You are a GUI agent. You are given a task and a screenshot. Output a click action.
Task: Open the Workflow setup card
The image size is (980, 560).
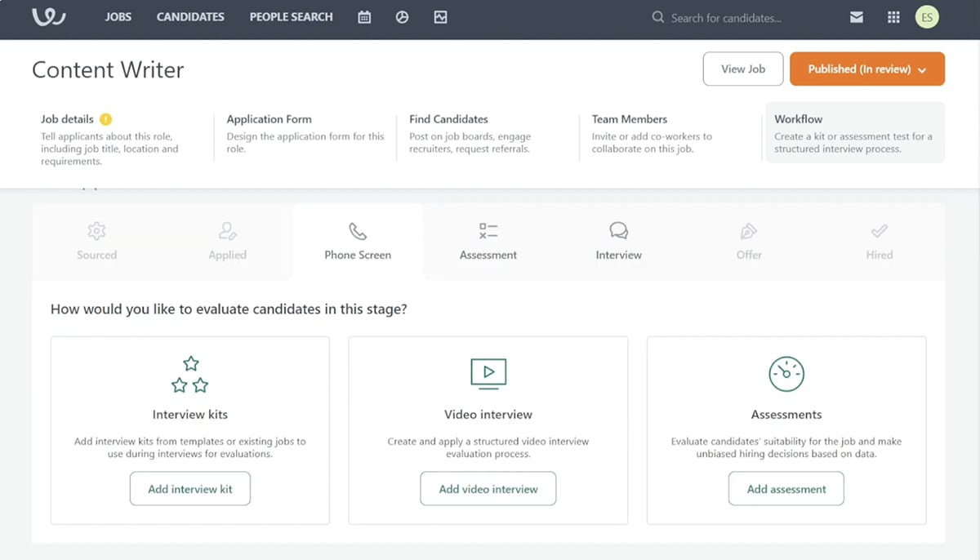pos(854,132)
